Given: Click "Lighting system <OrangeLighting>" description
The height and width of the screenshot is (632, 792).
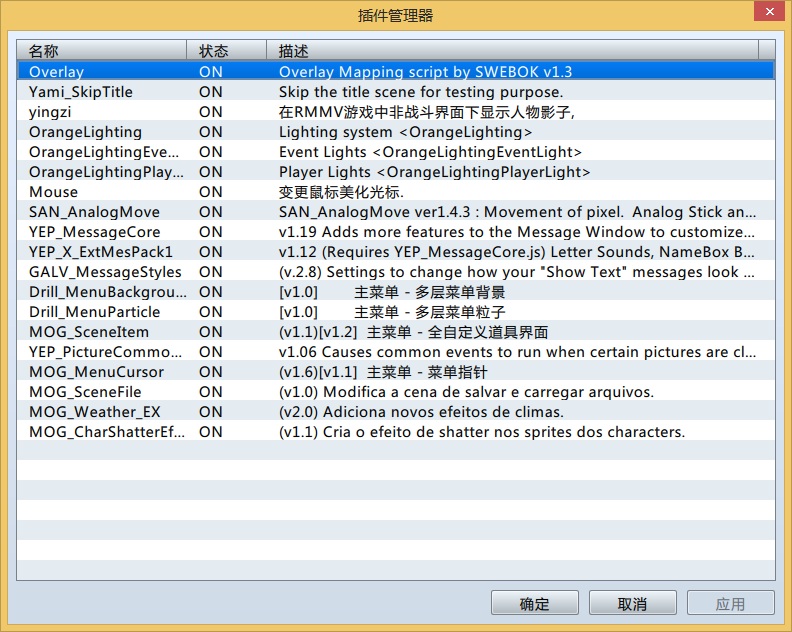Looking at the screenshot, I should pyautogui.click(x=405, y=132).
